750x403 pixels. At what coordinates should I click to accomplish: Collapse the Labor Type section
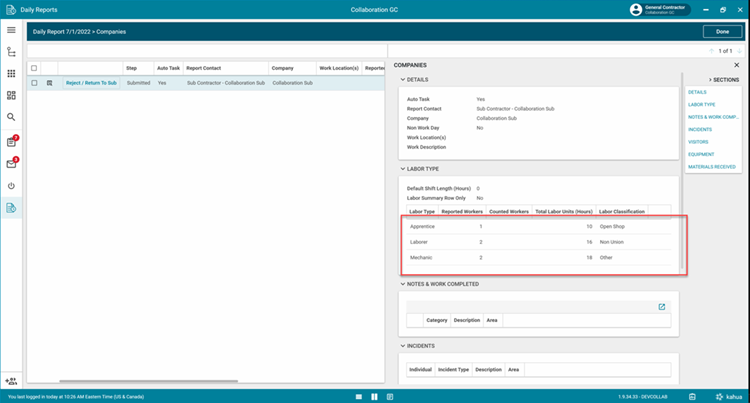click(403, 169)
